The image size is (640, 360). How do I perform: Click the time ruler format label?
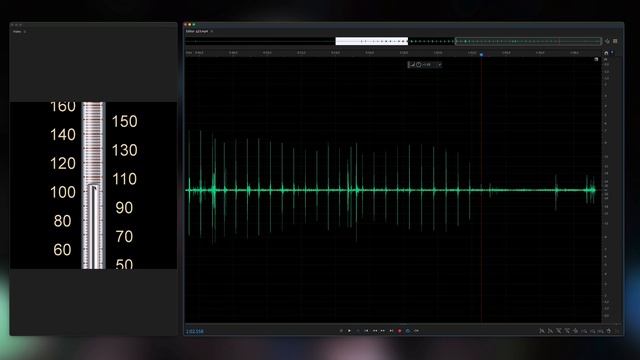pyautogui.click(x=189, y=53)
